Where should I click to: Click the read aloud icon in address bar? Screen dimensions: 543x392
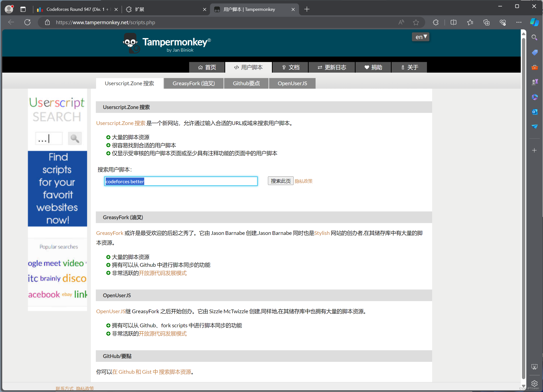click(x=401, y=22)
